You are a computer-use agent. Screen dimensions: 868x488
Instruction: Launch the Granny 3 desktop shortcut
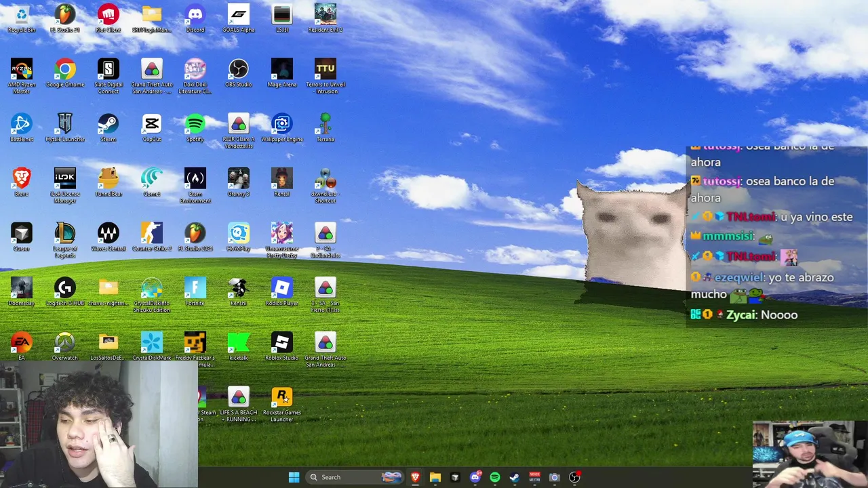(x=239, y=182)
